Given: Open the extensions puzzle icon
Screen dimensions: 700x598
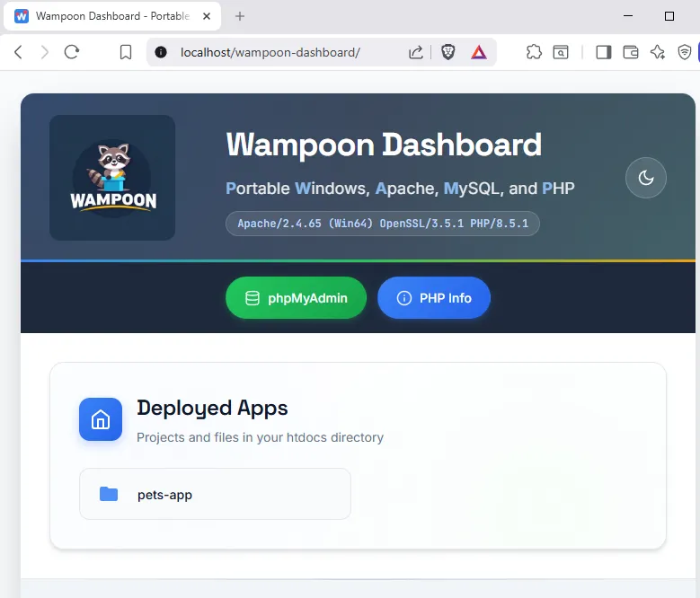Looking at the screenshot, I should pos(534,52).
